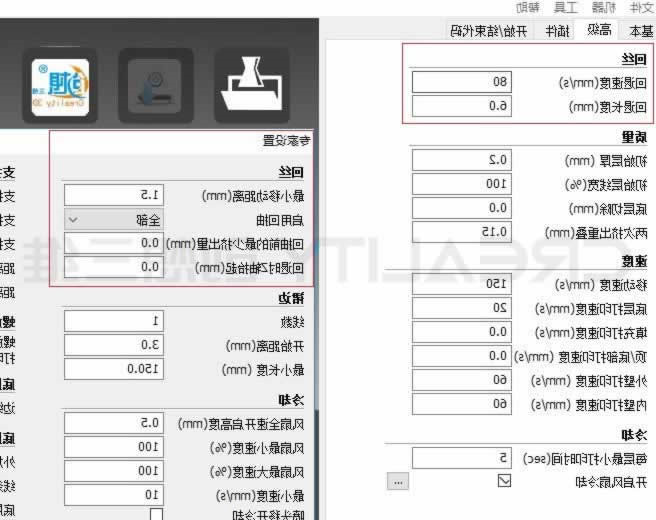Toggle the 喷头移开冷却 checkbox
The height and width of the screenshot is (520, 656).
[156, 514]
